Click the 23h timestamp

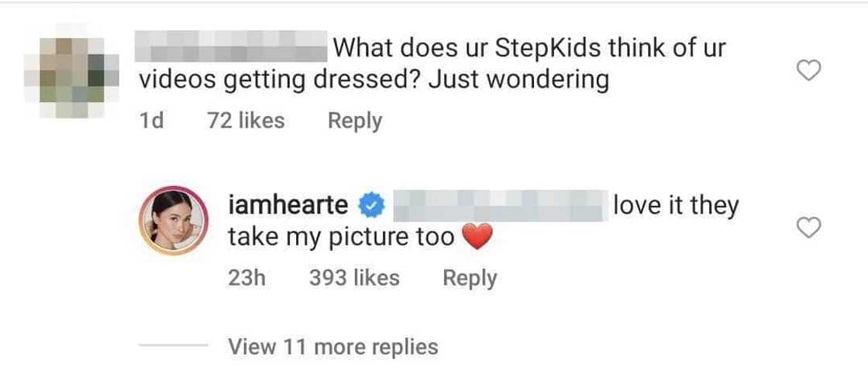pos(246,278)
